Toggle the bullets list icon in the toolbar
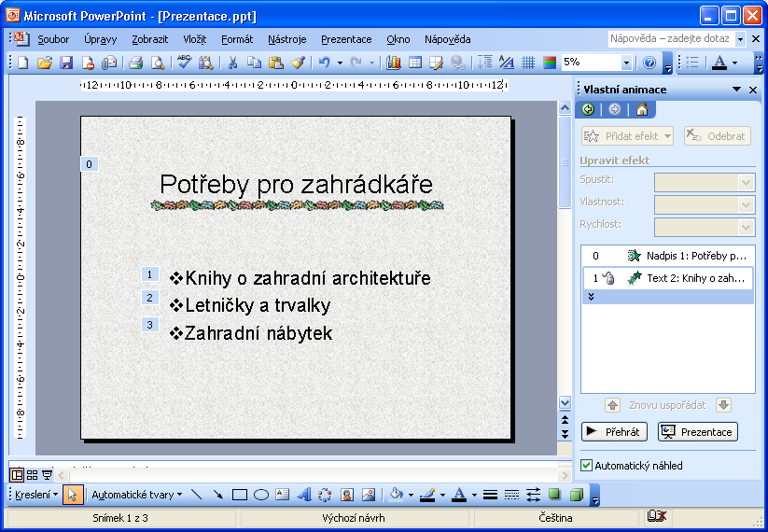Viewport: 768px width, 532px height. tap(691, 63)
